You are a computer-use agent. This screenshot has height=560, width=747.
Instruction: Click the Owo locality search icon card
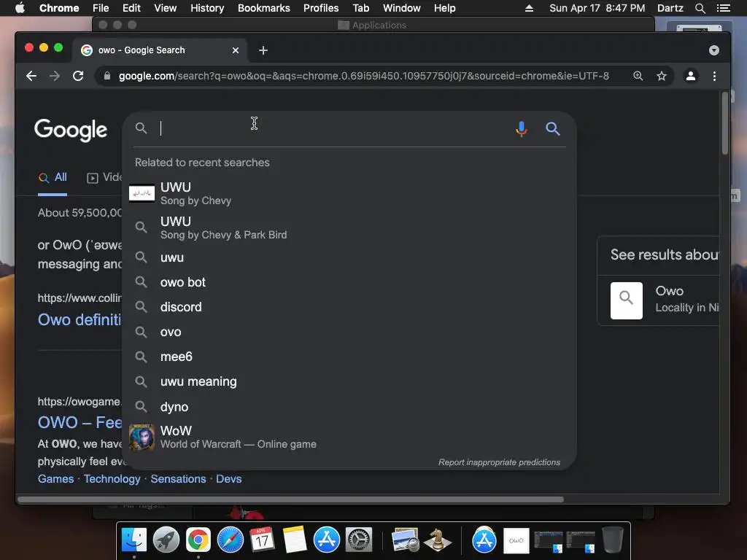[627, 300]
